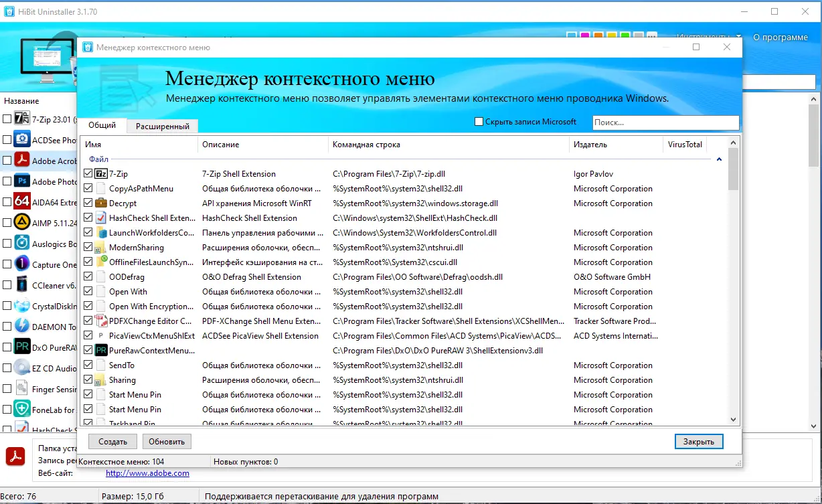Click the ACDSee Photo icon in main window
This screenshot has width=822, height=504.
[22, 140]
